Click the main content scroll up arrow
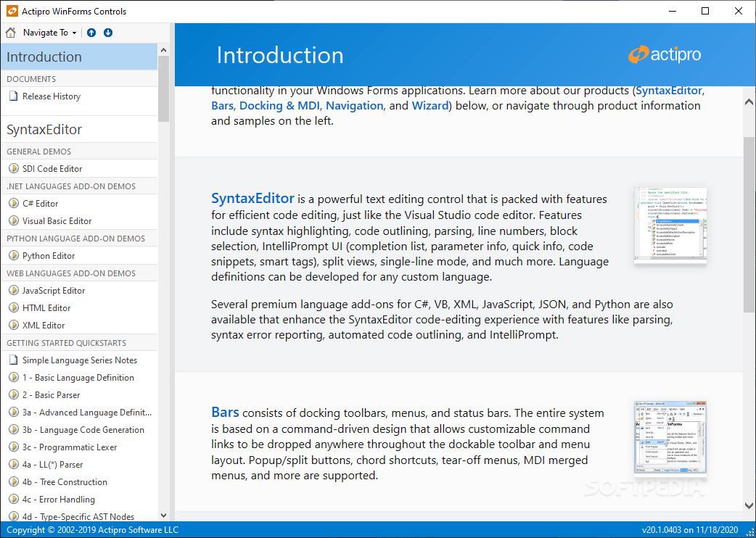The image size is (756, 538). [x=749, y=102]
